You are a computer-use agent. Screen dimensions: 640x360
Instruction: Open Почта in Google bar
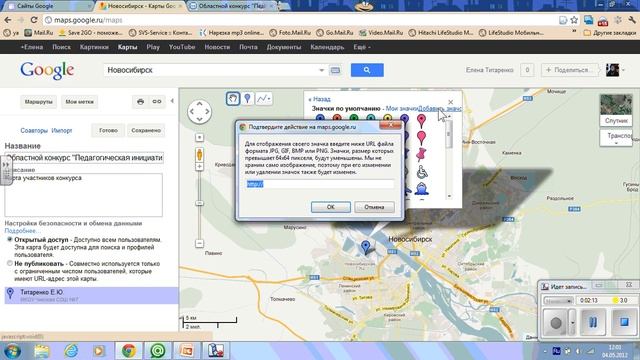(248, 47)
